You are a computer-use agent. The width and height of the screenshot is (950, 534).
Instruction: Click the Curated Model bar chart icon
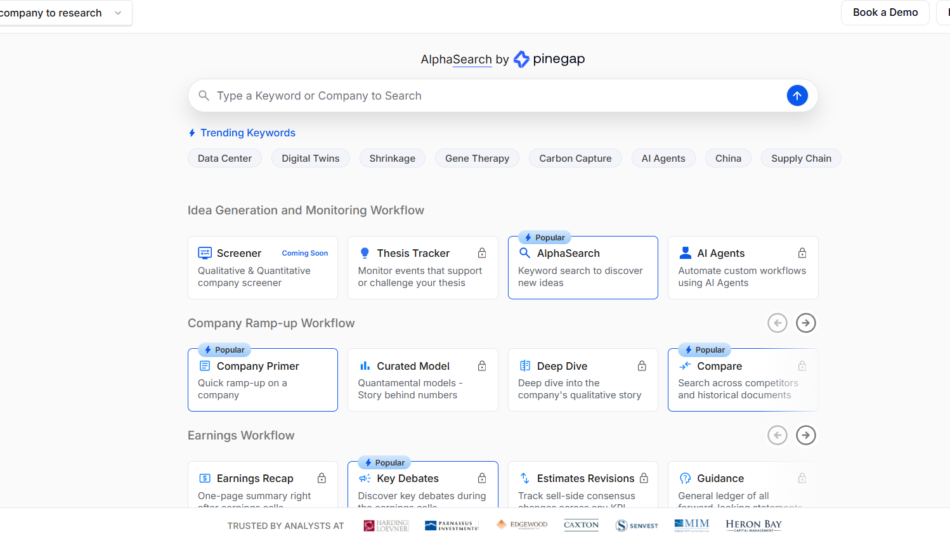click(x=365, y=367)
